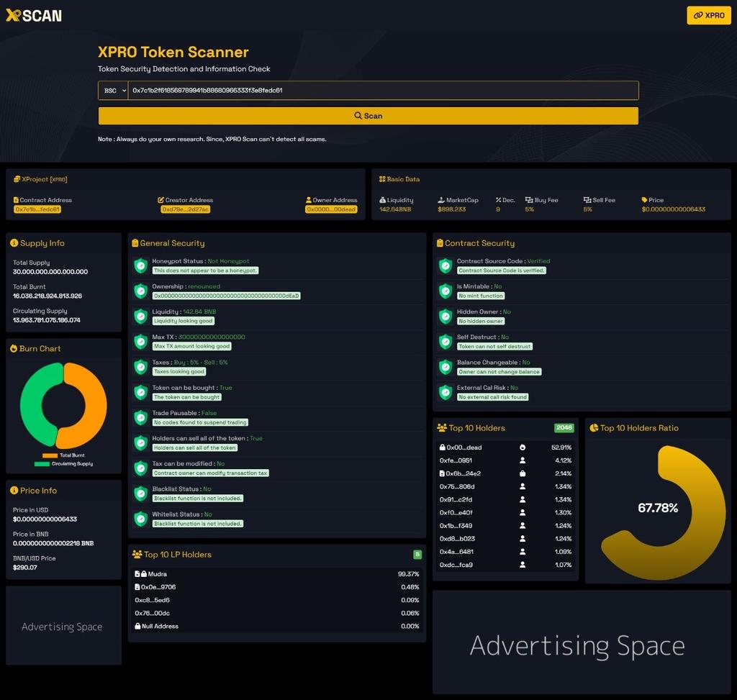The image size is (737, 700).
Task: Select the market cap value $898.233
Action: point(452,209)
